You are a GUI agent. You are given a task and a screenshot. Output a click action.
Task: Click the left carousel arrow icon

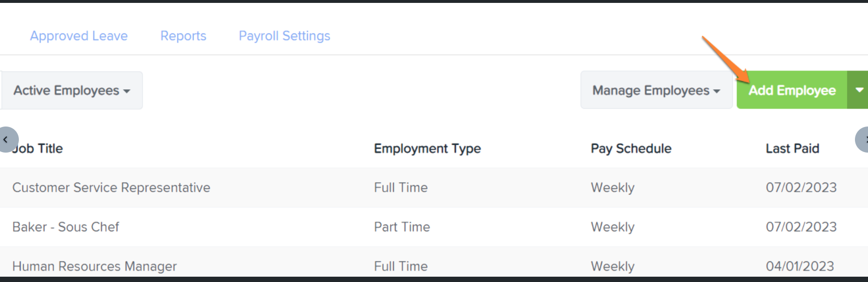[7, 140]
